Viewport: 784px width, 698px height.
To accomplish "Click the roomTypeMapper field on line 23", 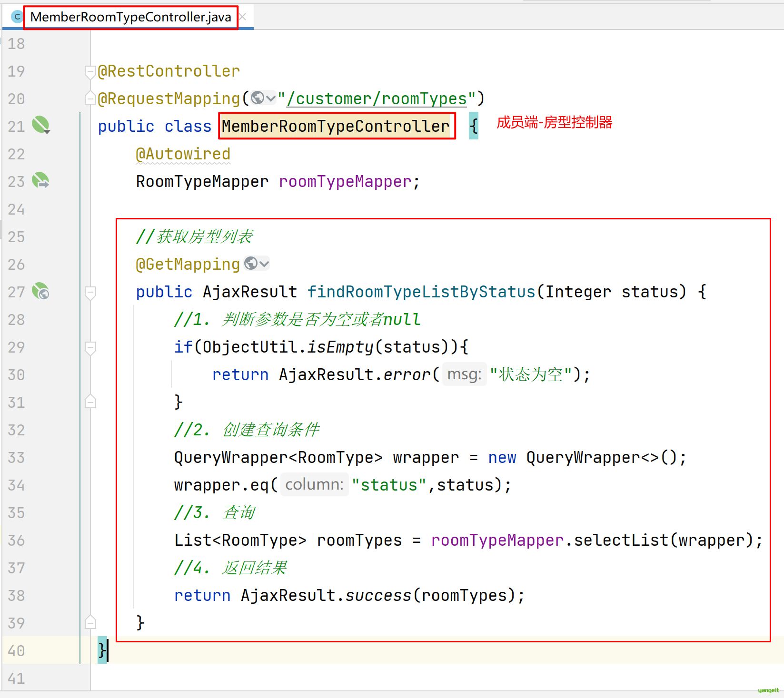I will pos(345,181).
